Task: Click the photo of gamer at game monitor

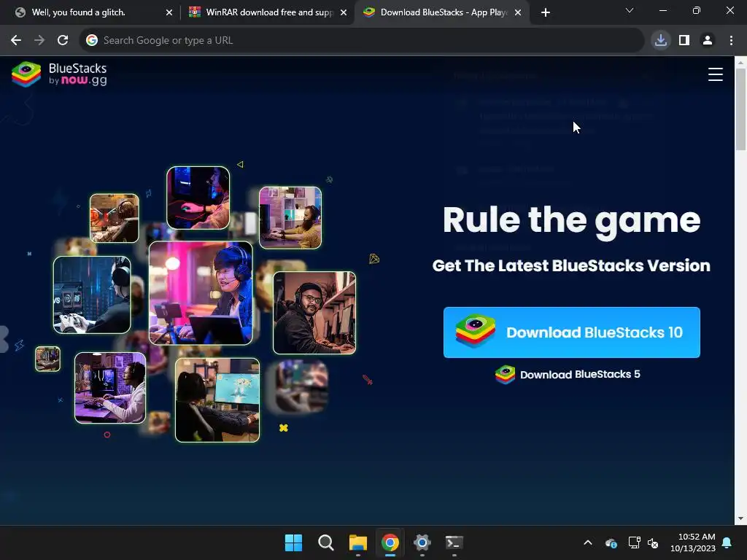Action: [x=217, y=400]
